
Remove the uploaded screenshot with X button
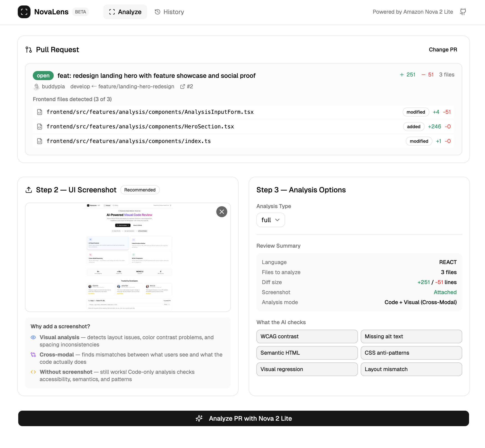[x=221, y=212]
